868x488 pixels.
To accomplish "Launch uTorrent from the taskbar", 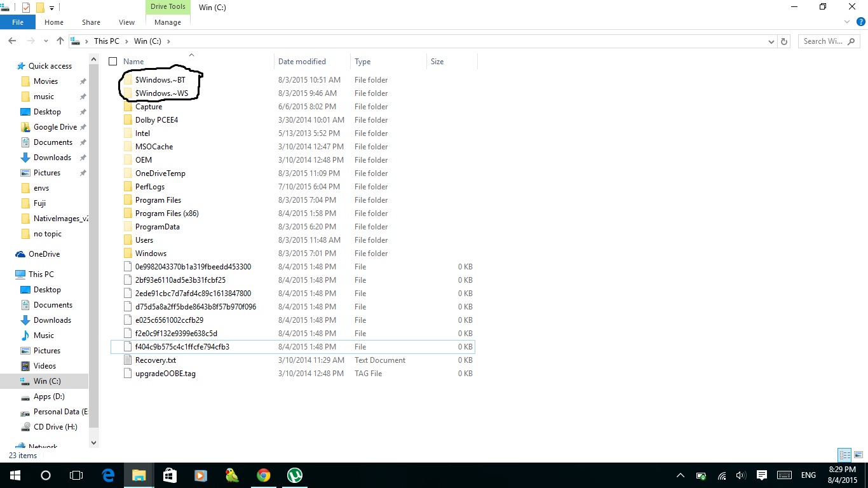I will 294,475.
